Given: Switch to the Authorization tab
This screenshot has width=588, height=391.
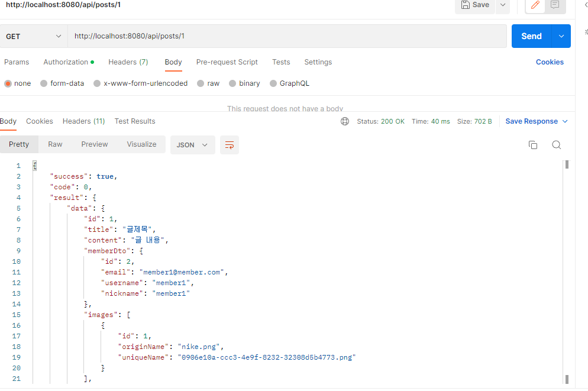Looking at the screenshot, I should pyautogui.click(x=69, y=62).
